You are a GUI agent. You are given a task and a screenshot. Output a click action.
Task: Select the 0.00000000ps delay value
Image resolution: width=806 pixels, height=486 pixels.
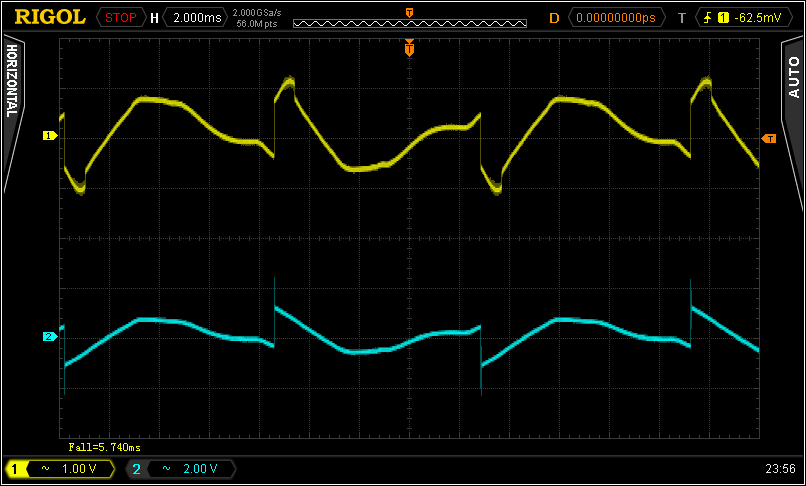point(616,18)
